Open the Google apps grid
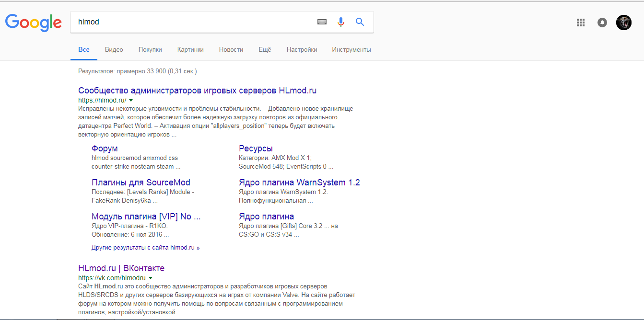Image resolution: width=644 pixels, height=320 pixels. 581,22
